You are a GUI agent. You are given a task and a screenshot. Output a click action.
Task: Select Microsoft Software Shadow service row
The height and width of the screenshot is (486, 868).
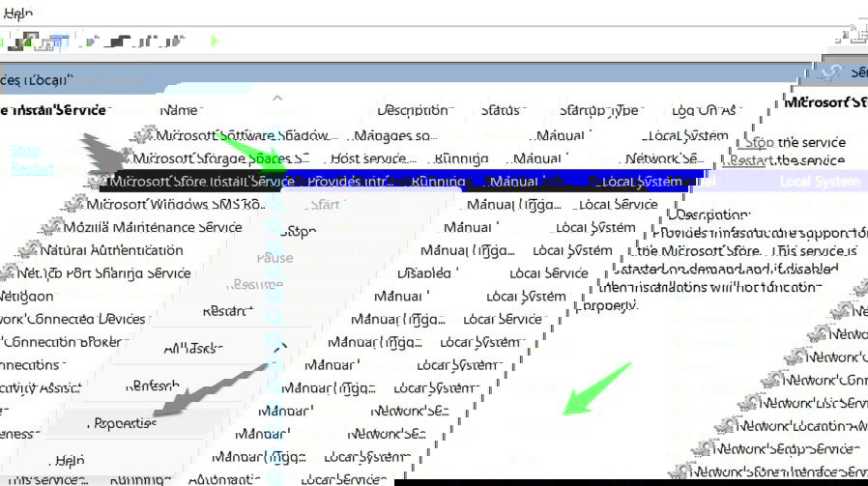click(x=432, y=135)
